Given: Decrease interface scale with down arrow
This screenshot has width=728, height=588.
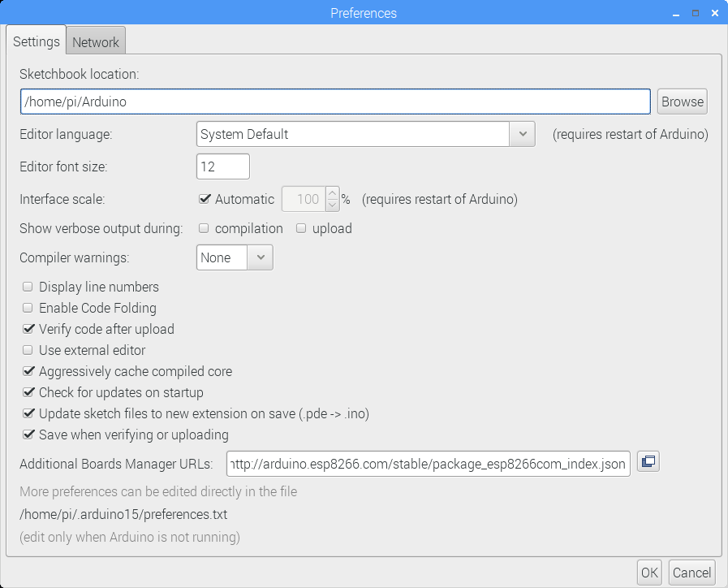Looking at the screenshot, I should (333, 205).
